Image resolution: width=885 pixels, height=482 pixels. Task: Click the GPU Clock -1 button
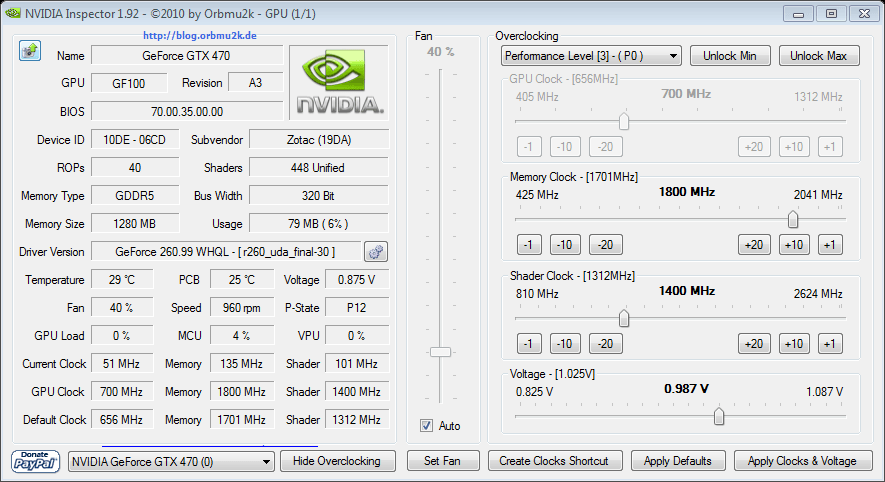point(529,147)
